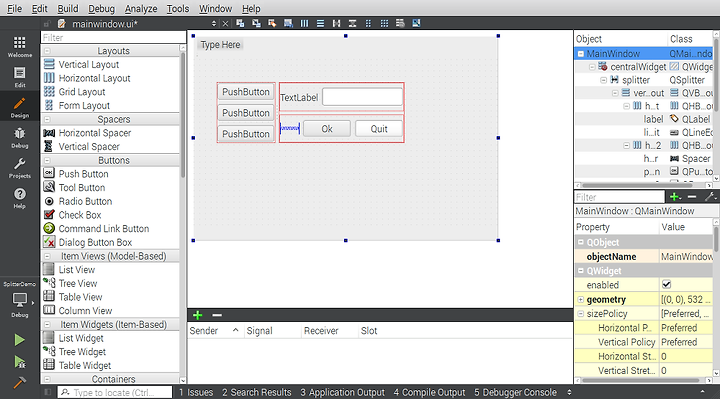Collapse the Buttons category
The width and height of the screenshot is (720, 399).
[47, 161]
